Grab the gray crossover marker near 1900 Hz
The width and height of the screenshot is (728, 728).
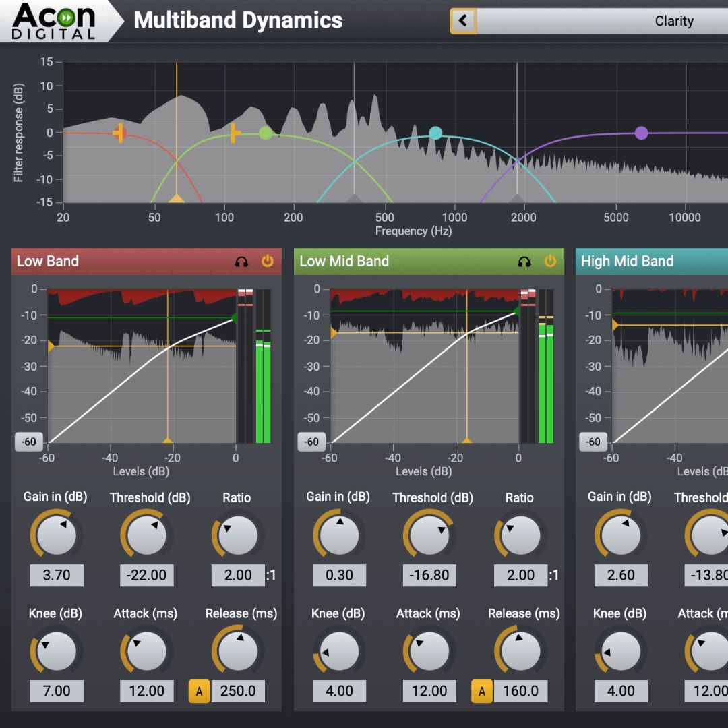click(x=517, y=199)
